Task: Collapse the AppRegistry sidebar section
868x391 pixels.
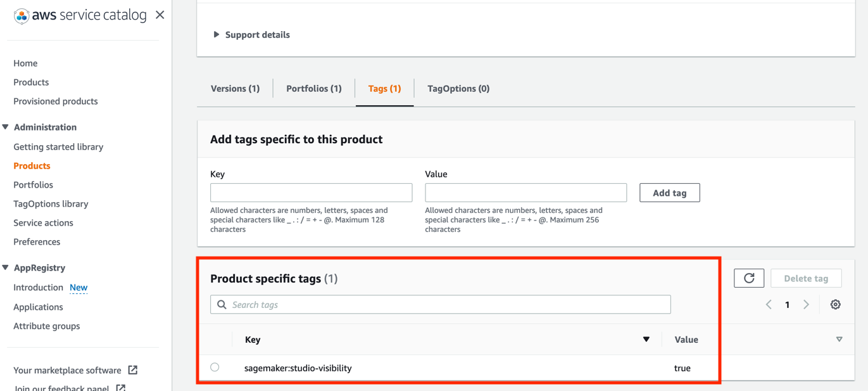Action: click(6, 268)
